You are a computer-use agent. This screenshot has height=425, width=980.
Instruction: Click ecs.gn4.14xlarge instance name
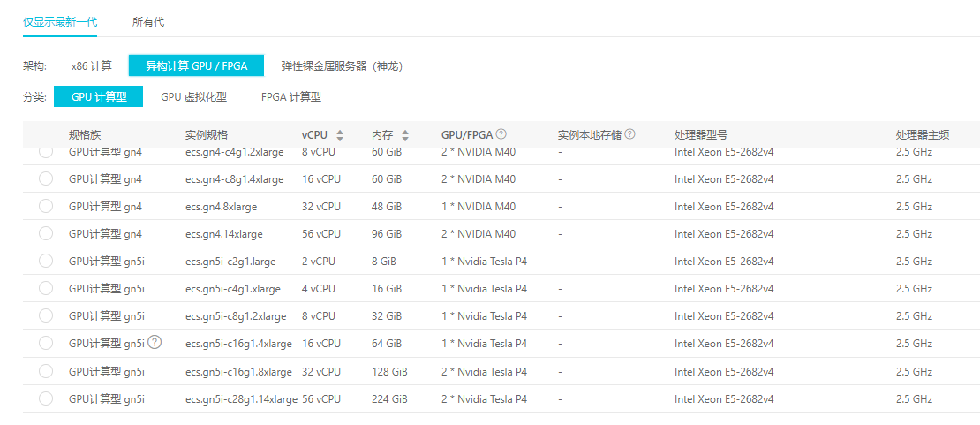[x=223, y=234]
